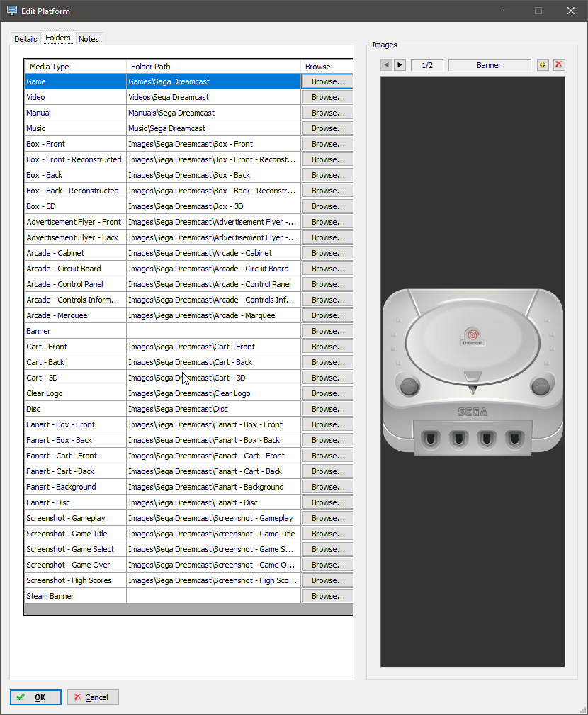Click the Dreamcast console image preview
Viewport: 588px width, 715px height.
tap(473, 371)
